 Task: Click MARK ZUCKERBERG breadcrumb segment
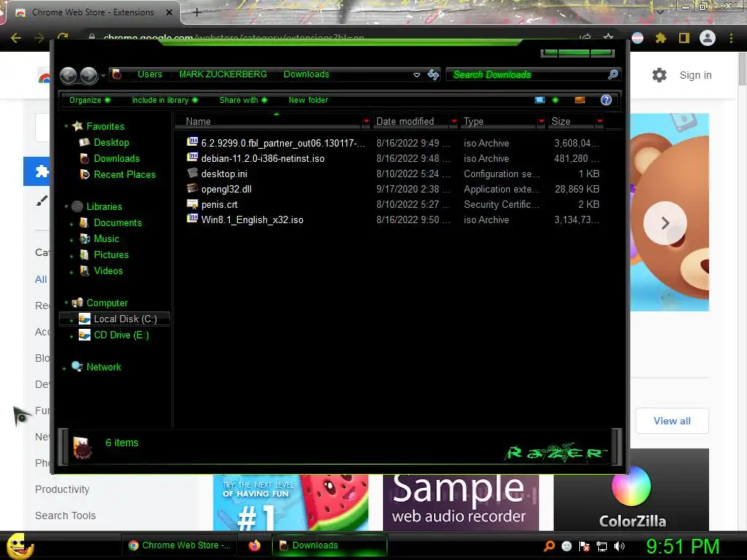tap(222, 74)
